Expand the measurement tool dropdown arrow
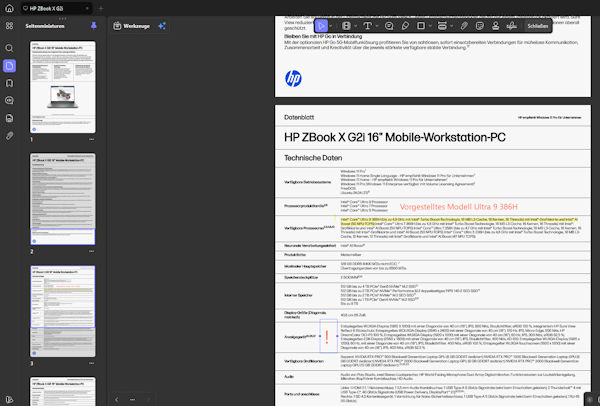 pyautogui.click(x=452, y=26)
